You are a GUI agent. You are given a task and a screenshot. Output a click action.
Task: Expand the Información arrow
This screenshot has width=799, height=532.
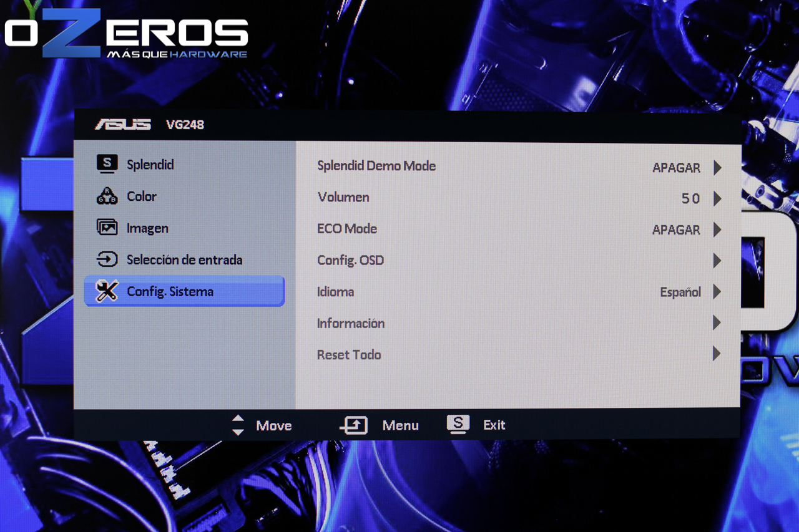pos(717,323)
